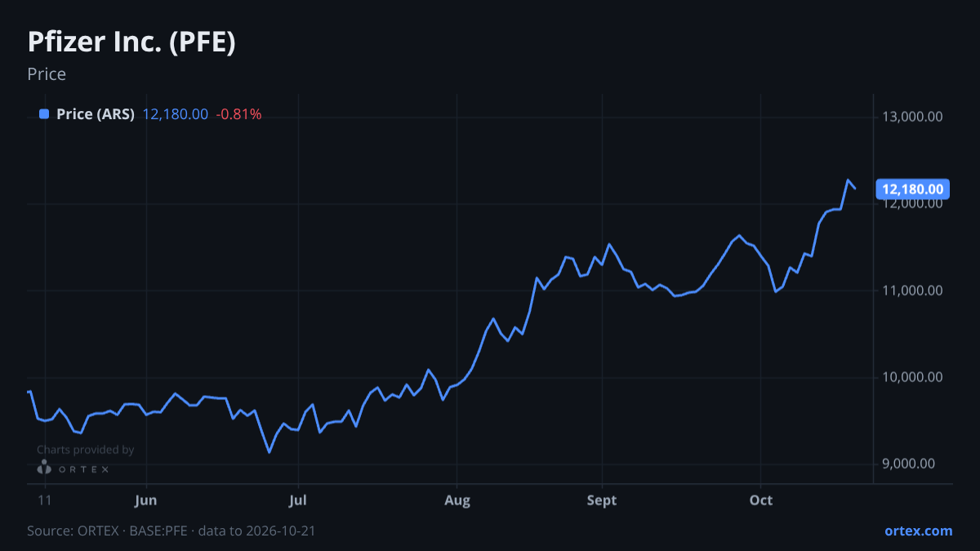Click the 13,000.00 y-axis label

coord(913,117)
